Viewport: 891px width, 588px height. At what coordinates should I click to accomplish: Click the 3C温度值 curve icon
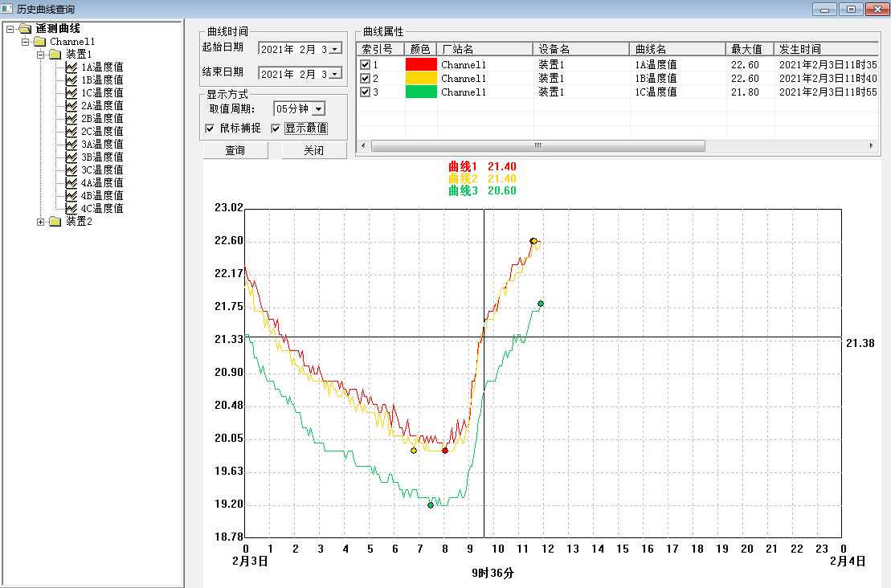tap(71, 170)
